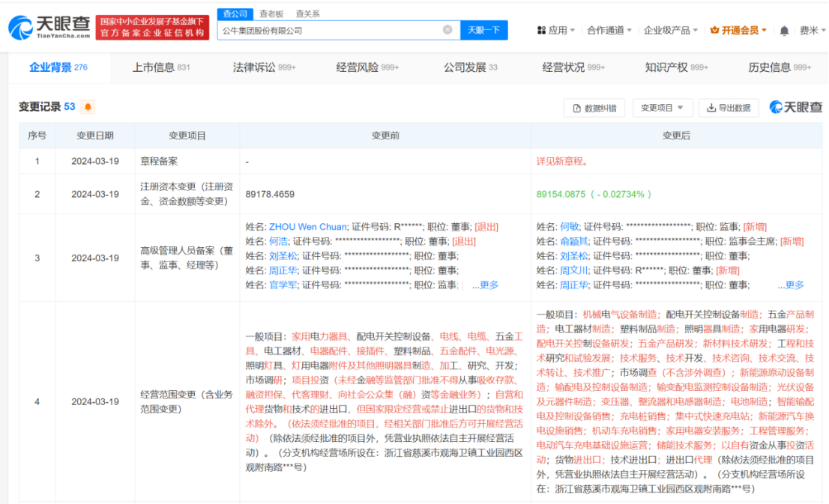Image resolution: width=829 pixels, height=504 pixels.
Task: Open notifications via the bell icon
Action: [784, 31]
